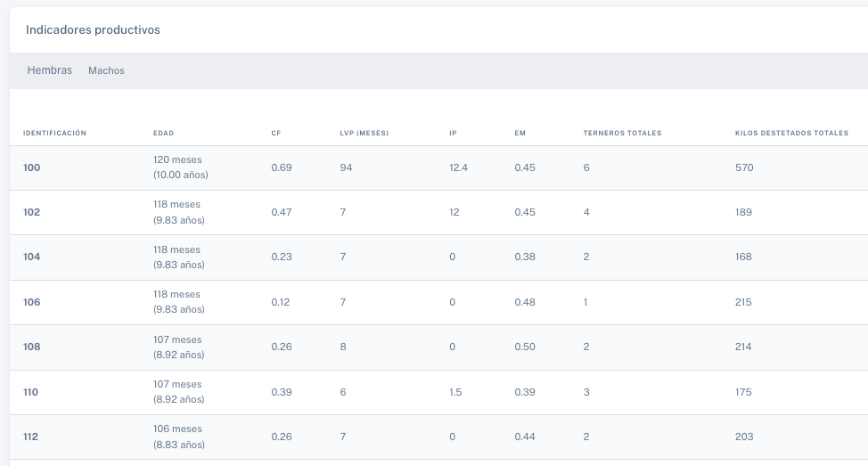Click the LVP (MESES) column header
Screen dimensions: 868x466
point(364,133)
